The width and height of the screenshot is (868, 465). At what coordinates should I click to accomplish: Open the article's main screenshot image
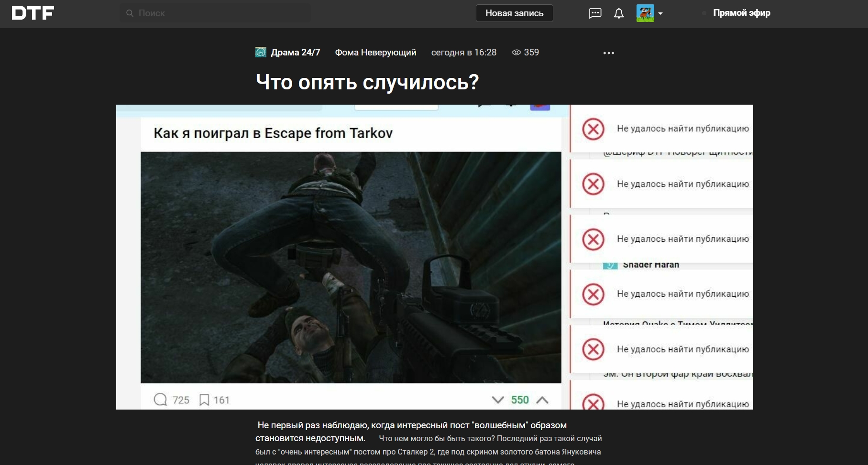(x=435, y=257)
